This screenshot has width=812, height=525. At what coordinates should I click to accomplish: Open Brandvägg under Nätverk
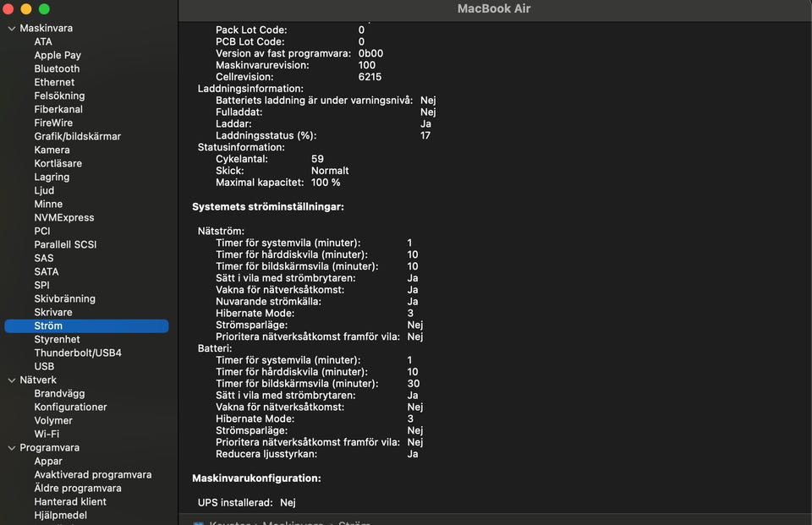click(x=59, y=393)
